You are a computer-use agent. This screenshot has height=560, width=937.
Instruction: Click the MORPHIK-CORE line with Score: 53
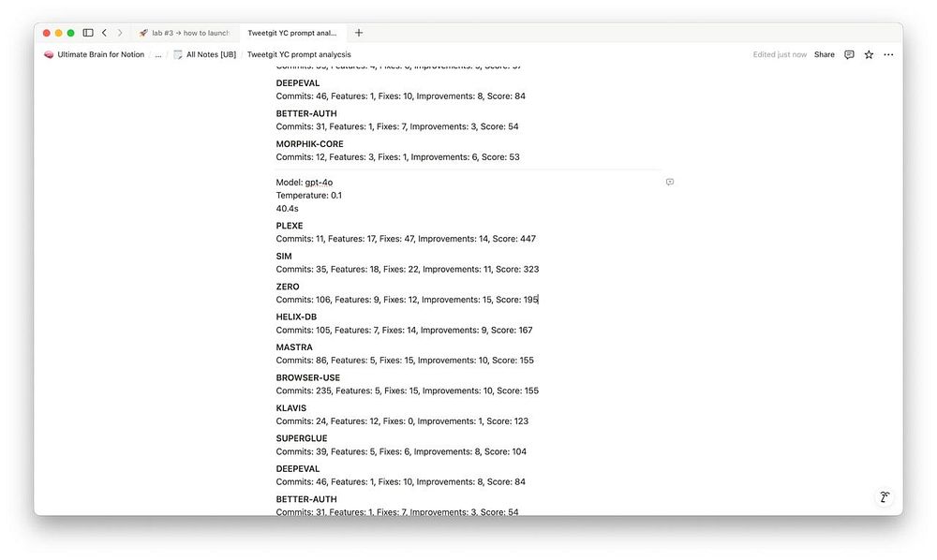tap(397, 157)
